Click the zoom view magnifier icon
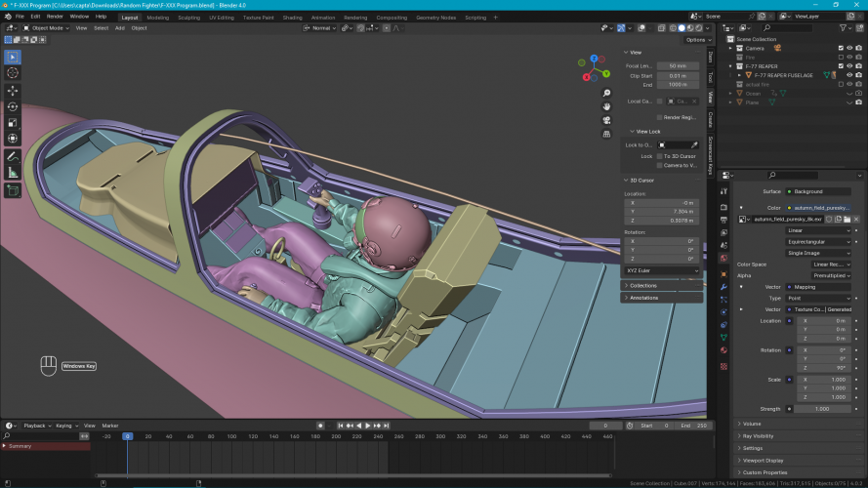The width and height of the screenshot is (868, 488). pos(606,91)
